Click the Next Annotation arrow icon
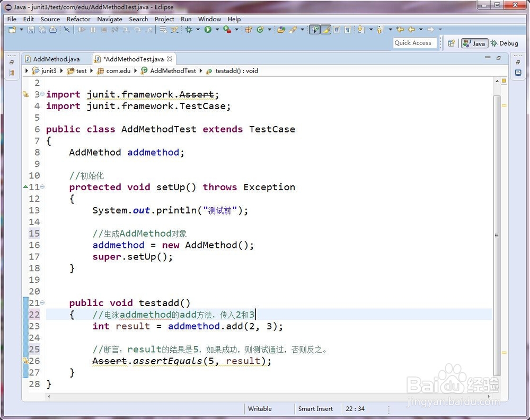 (x=361, y=30)
